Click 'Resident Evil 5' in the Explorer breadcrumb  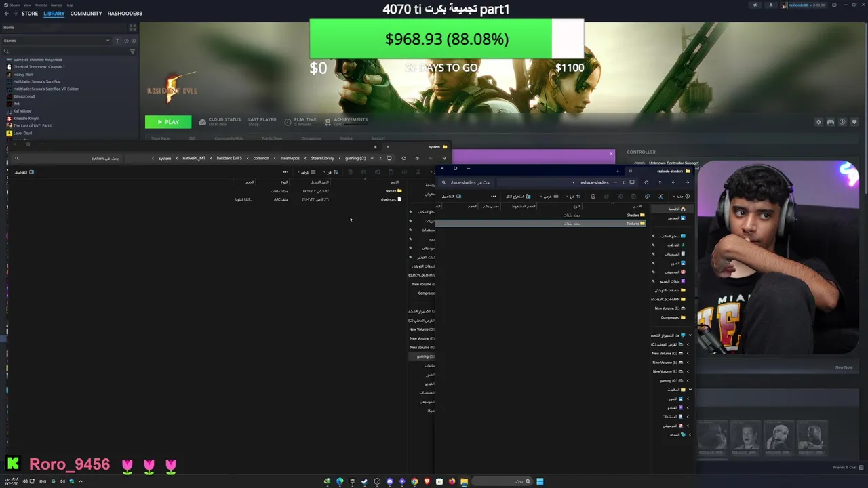point(229,158)
